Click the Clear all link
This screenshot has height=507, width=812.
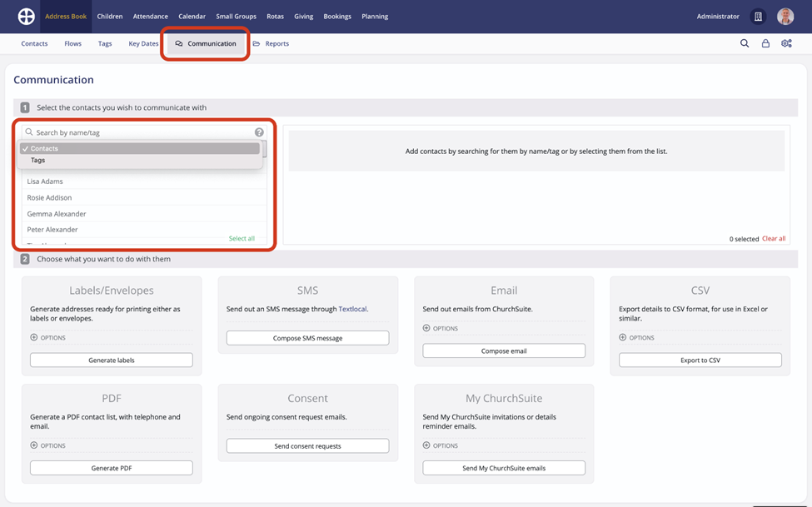pos(774,239)
